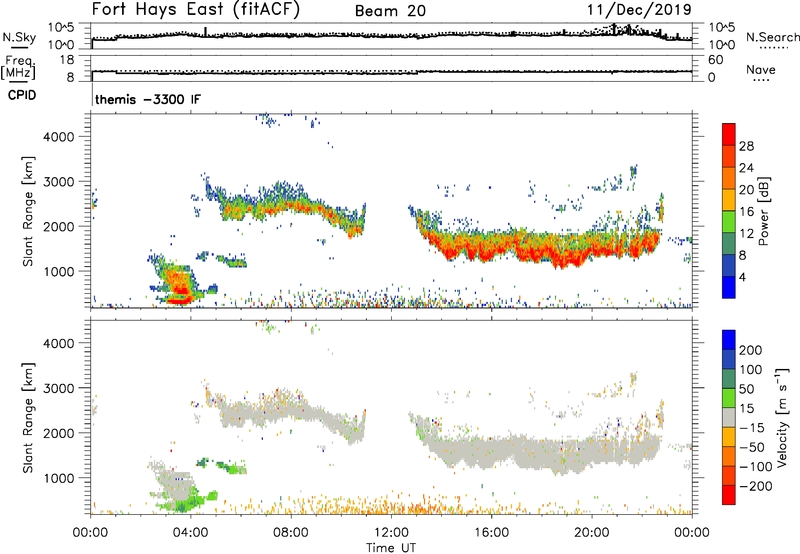The image size is (800, 554).
Task: Click the "60" Nave axis tick
Action: tap(715, 60)
